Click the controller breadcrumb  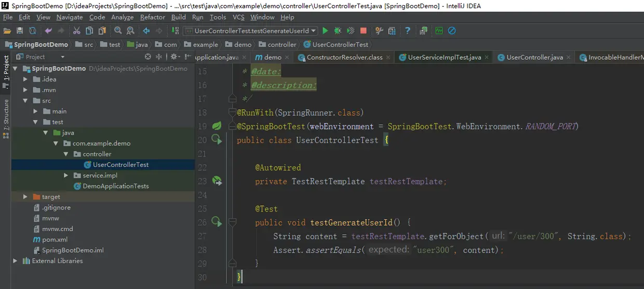pos(277,45)
